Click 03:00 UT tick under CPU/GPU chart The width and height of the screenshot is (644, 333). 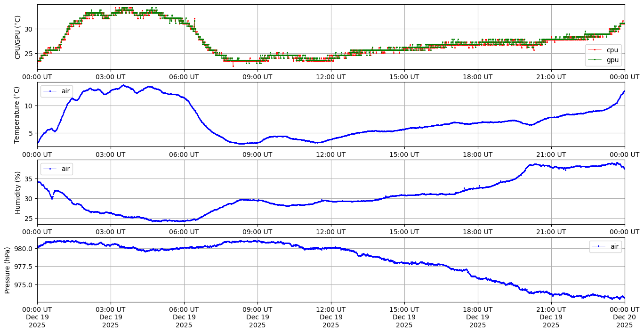[111, 77]
